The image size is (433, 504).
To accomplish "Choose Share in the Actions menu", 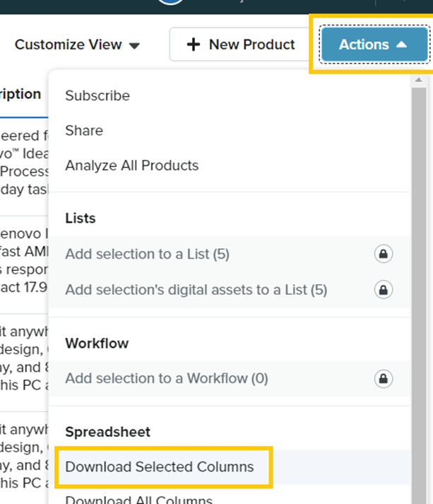I will (84, 131).
